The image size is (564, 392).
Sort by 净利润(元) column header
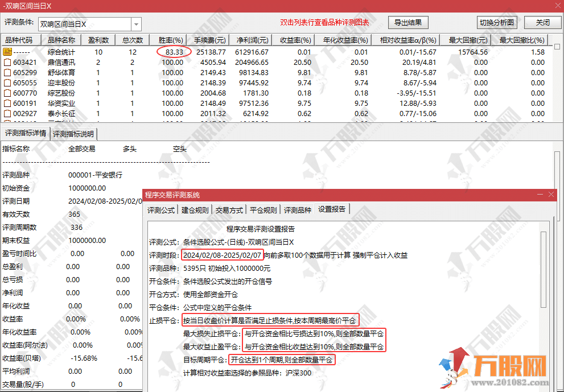pyautogui.click(x=252, y=40)
